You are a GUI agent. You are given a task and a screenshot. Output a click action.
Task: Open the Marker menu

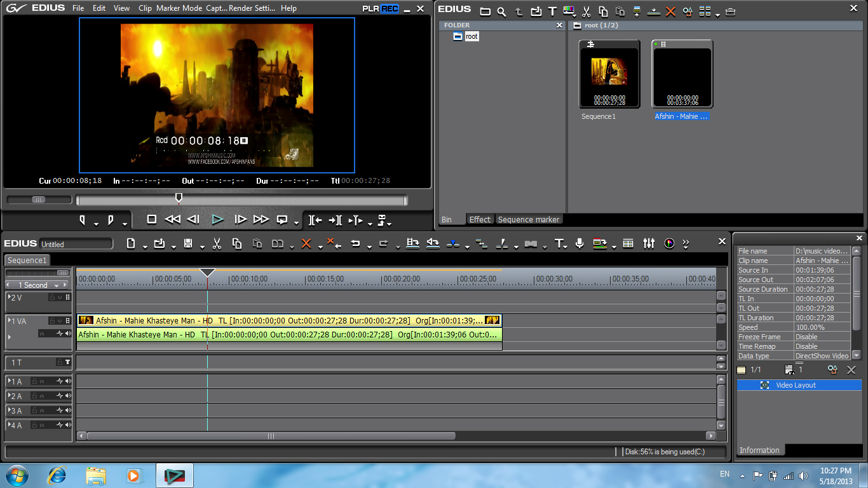pyautogui.click(x=168, y=8)
